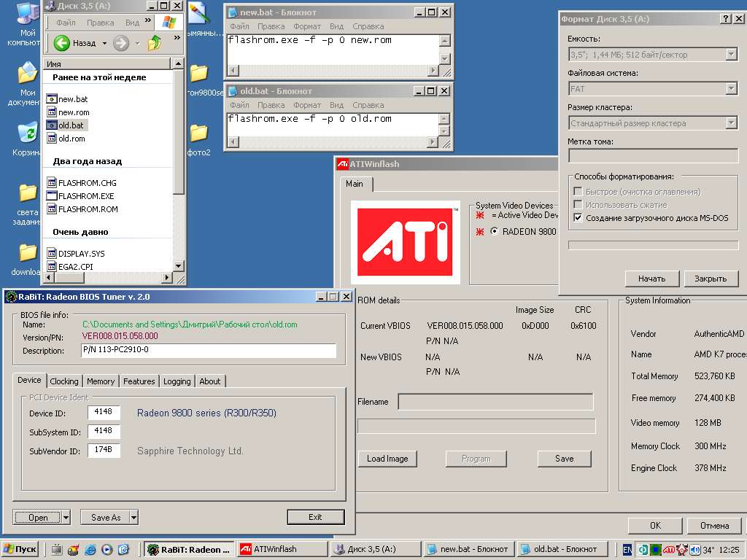Open the Файл menu in disk A: window
Viewport: 747px width, 560px height.
pos(66,23)
